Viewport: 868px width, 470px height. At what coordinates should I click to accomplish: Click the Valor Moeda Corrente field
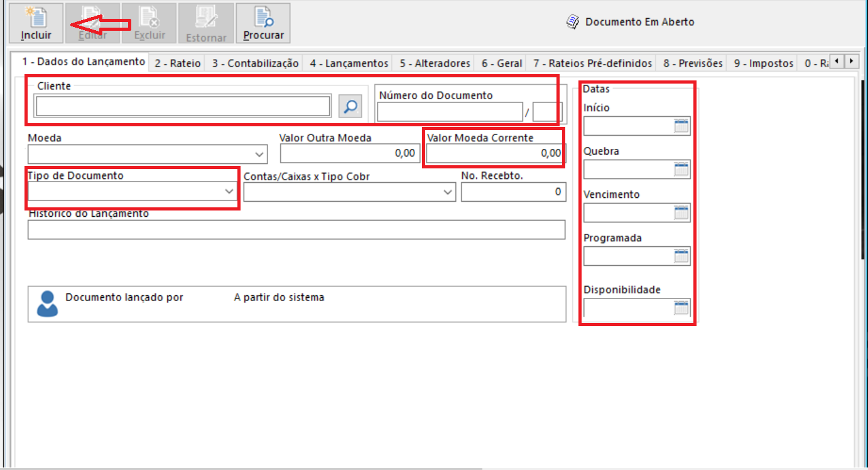point(496,153)
